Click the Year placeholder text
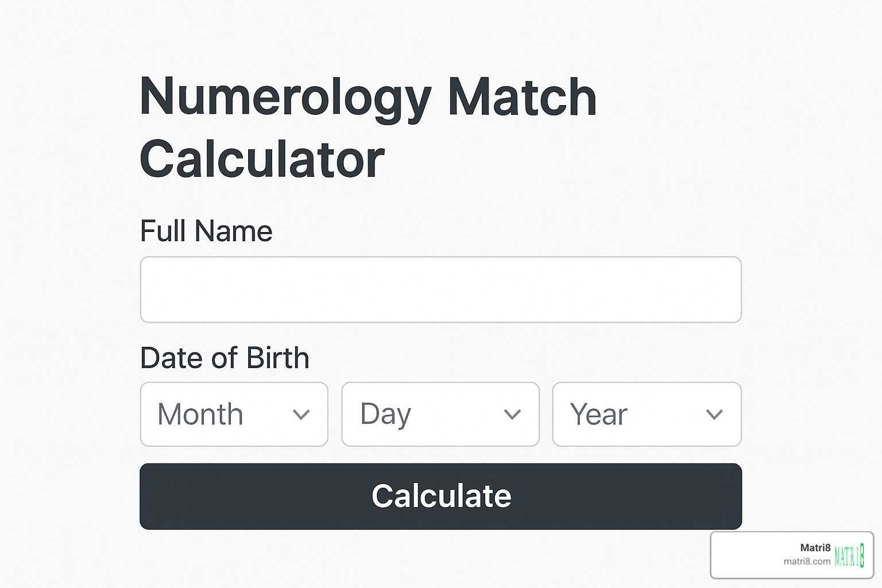The height and width of the screenshot is (588, 882). [x=598, y=414]
